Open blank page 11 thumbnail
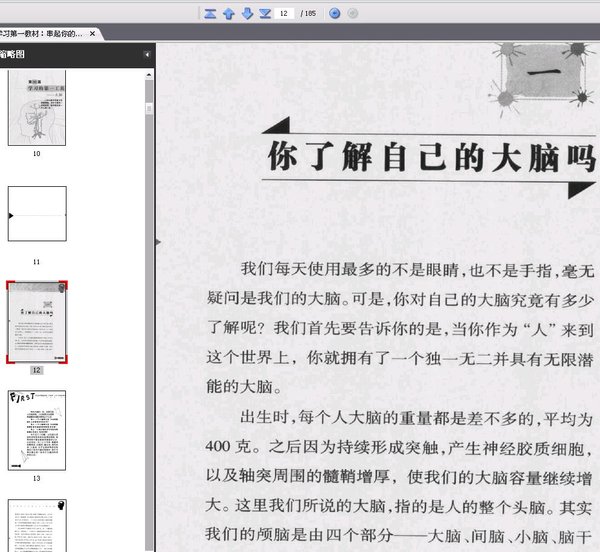The height and width of the screenshot is (552, 600). (37, 213)
